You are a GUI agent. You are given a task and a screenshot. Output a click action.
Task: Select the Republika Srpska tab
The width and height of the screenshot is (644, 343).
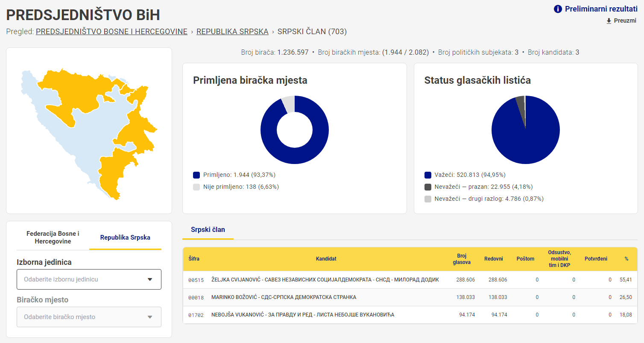tap(125, 237)
